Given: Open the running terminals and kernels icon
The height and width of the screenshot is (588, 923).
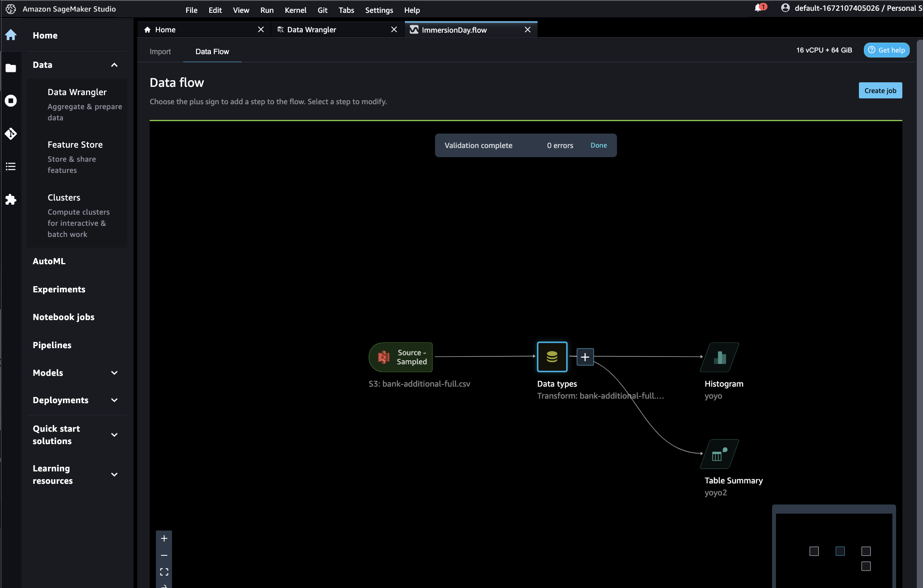Looking at the screenshot, I should pyautogui.click(x=11, y=100).
